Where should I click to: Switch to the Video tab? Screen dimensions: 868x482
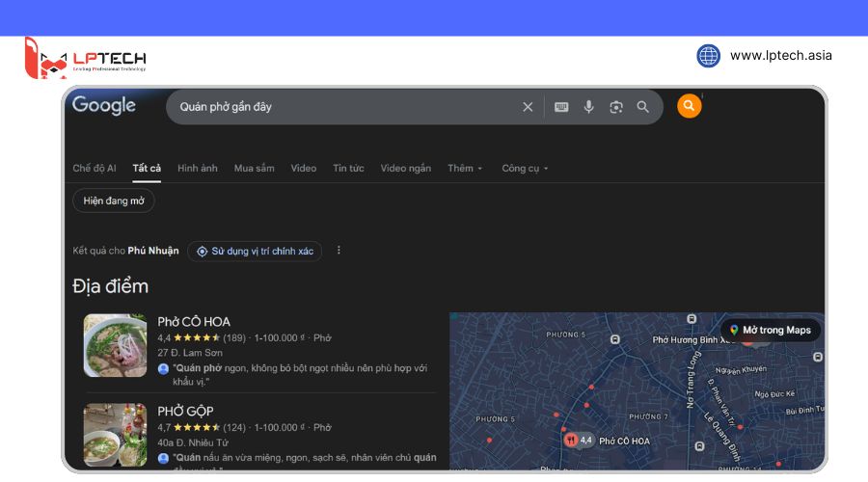tap(304, 169)
